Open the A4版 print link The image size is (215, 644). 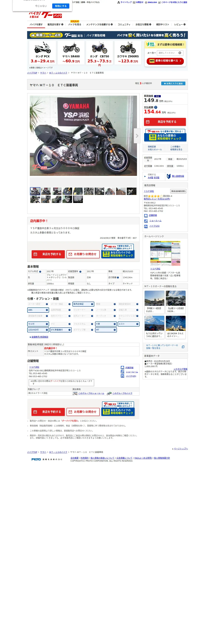(x=150, y=178)
